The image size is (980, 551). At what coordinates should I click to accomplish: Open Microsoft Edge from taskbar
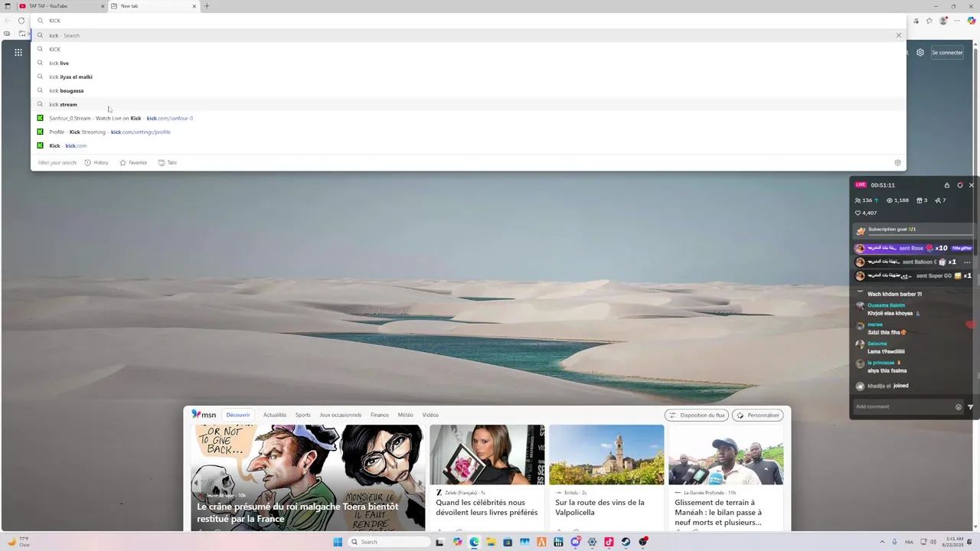pos(474,542)
